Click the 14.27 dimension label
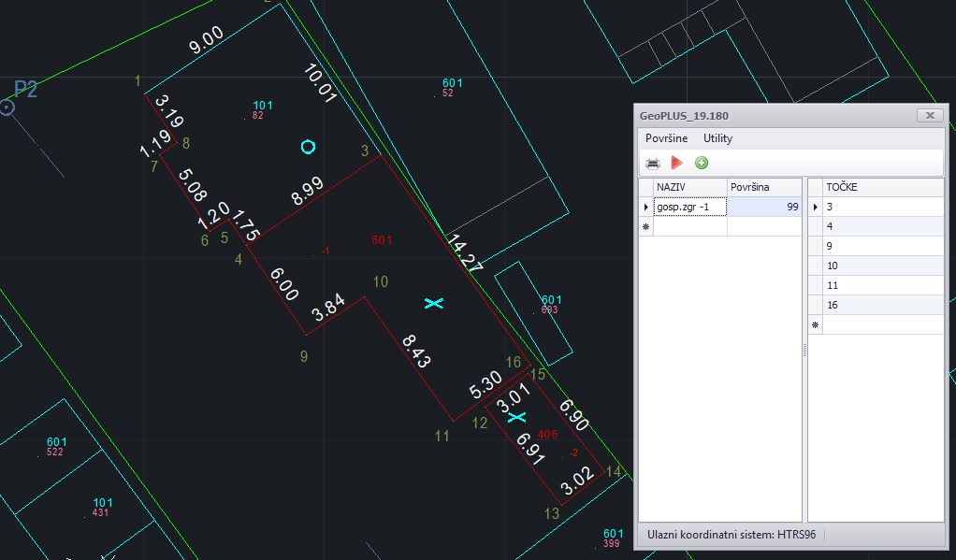The image size is (956, 560). pyautogui.click(x=465, y=252)
